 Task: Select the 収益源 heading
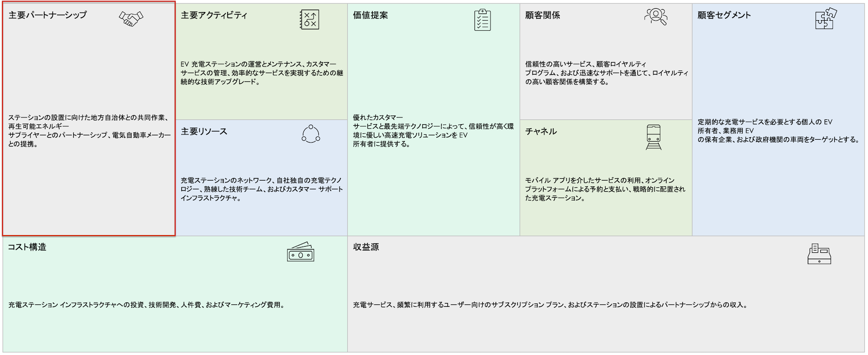click(x=366, y=247)
